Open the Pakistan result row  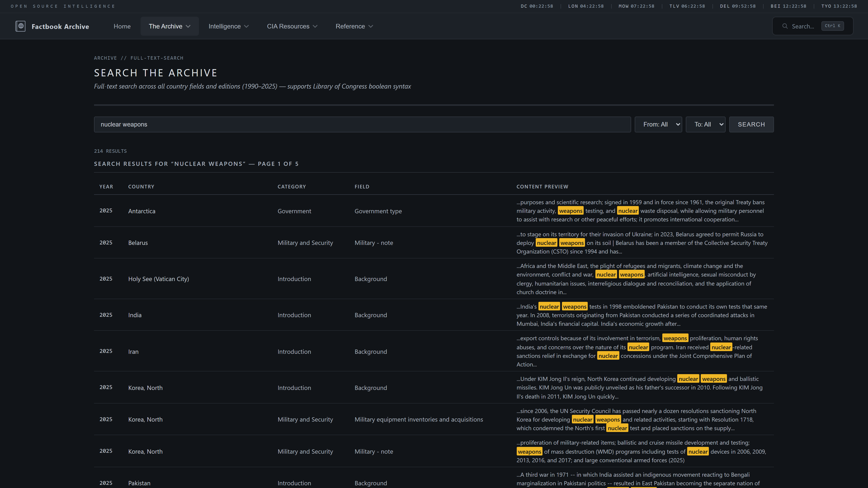click(x=139, y=483)
